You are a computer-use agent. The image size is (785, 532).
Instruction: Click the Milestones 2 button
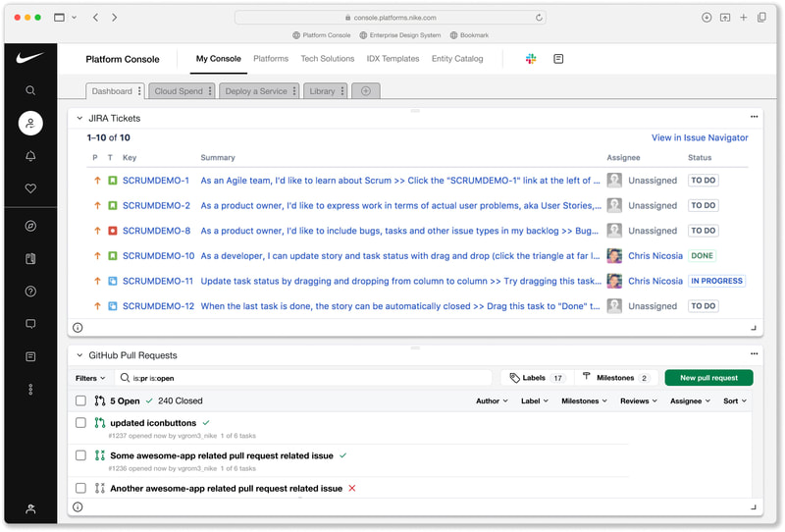[615, 378]
